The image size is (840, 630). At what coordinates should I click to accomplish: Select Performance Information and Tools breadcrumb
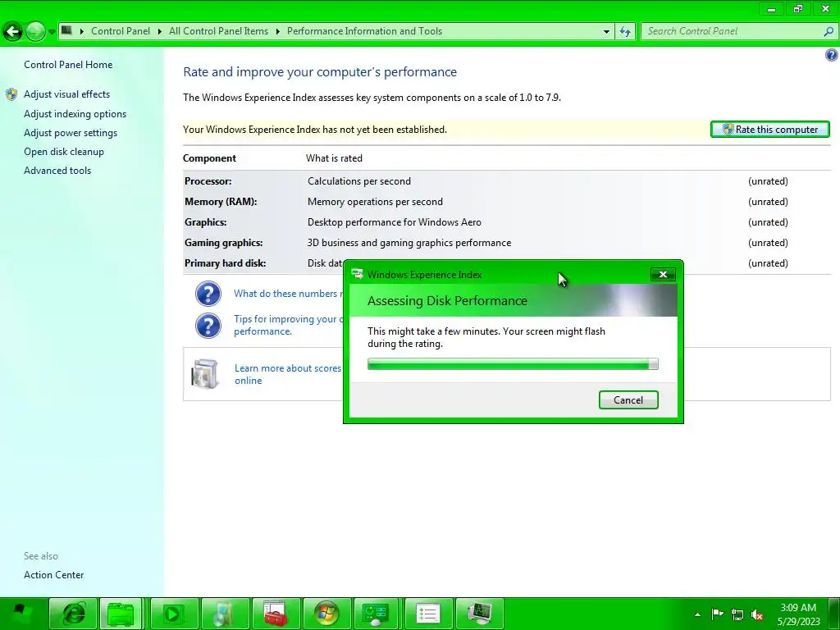[x=364, y=31]
